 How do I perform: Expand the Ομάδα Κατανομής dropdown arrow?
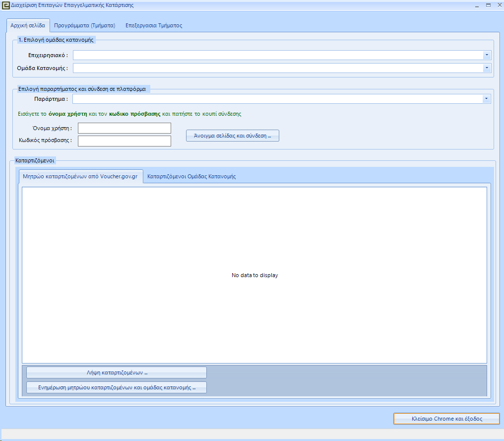(487, 68)
